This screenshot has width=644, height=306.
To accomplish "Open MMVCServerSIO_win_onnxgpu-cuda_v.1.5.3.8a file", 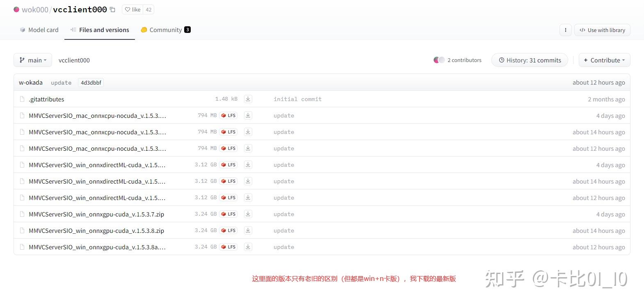I will coord(97,247).
